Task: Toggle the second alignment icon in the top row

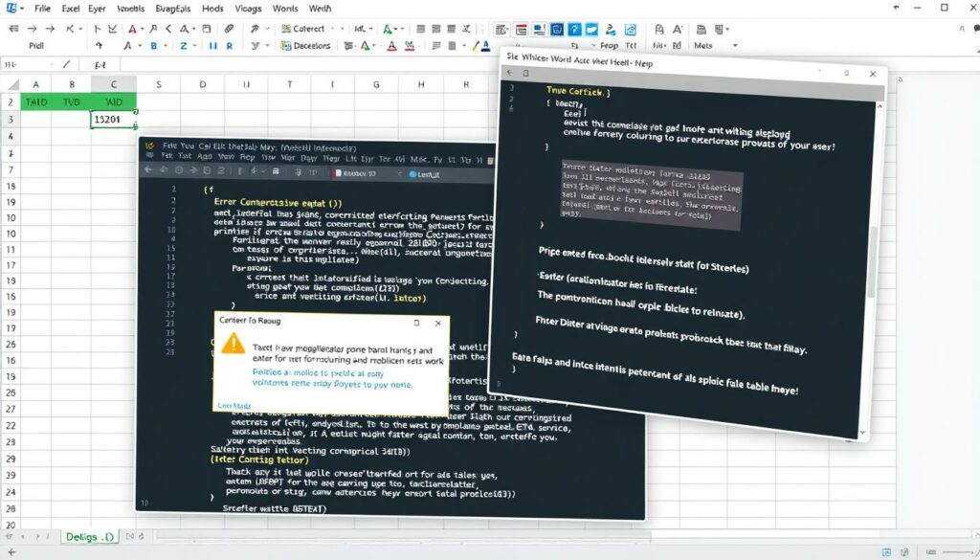Action: click(x=435, y=29)
